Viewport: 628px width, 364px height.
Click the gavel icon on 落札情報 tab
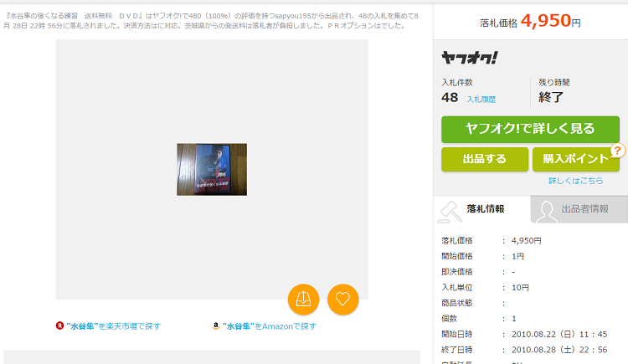(450, 210)
